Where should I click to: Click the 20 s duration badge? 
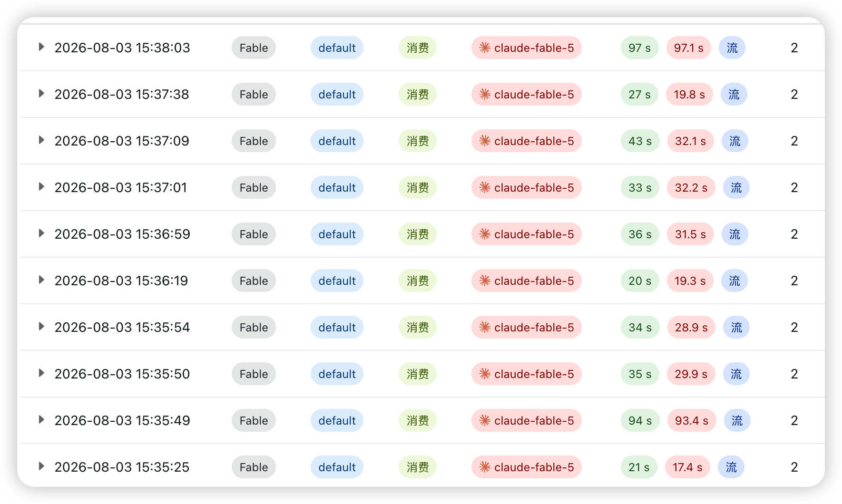(640, 281)
